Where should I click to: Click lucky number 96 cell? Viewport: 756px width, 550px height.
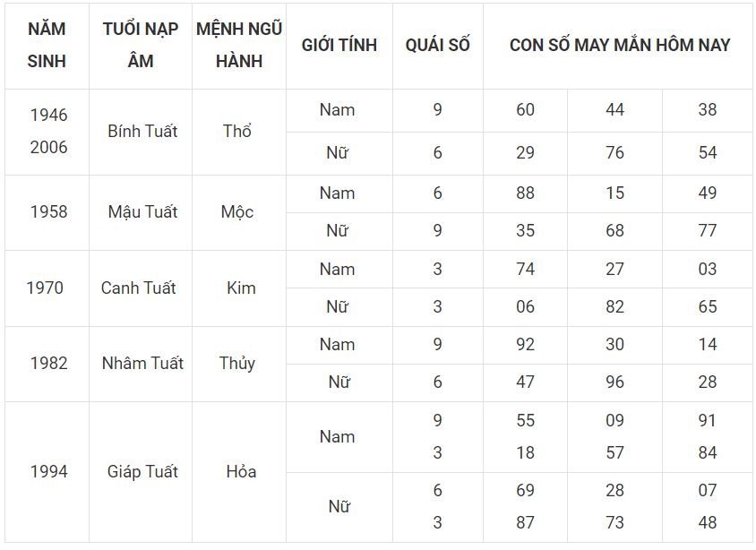(614, 382)
